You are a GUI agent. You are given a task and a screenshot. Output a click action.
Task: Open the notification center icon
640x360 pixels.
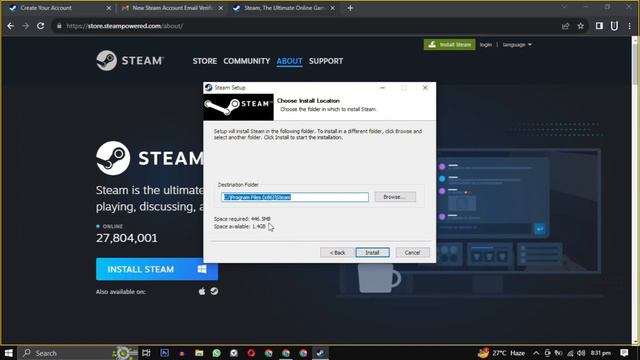[x=624, y=353]
